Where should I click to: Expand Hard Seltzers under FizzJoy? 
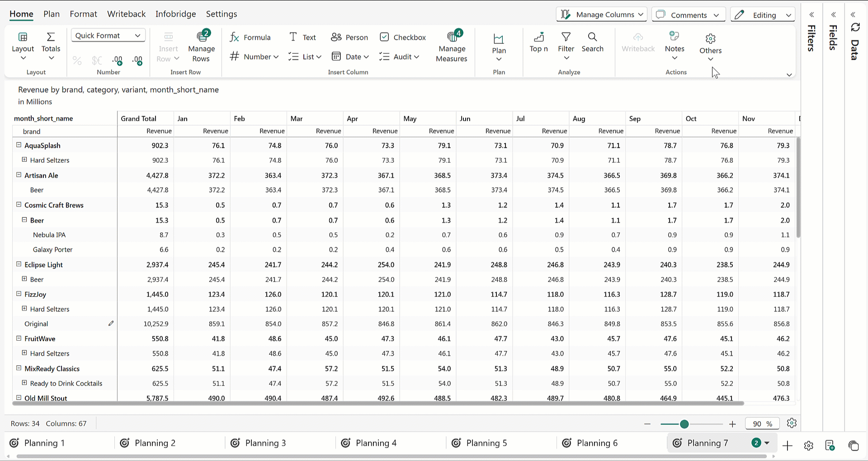24,309
